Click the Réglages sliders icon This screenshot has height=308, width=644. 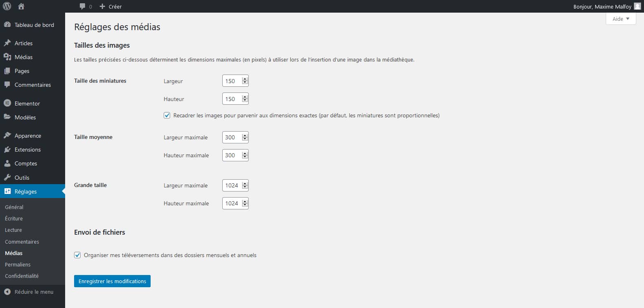[x=7, y=191]
